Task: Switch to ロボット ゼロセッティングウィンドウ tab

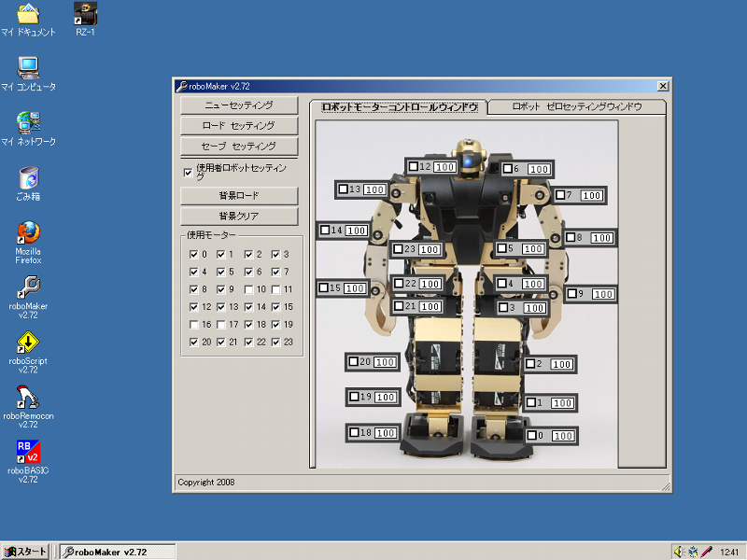Action: [x=577, y=106]
